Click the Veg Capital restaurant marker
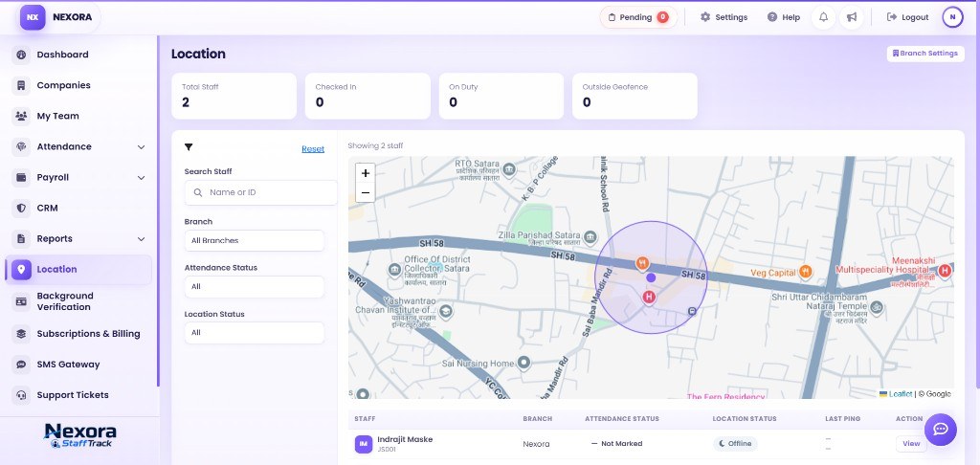 click(x=805, y=271)
